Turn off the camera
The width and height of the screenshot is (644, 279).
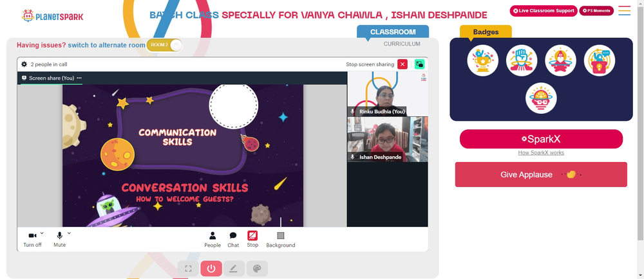coord(32,239)
